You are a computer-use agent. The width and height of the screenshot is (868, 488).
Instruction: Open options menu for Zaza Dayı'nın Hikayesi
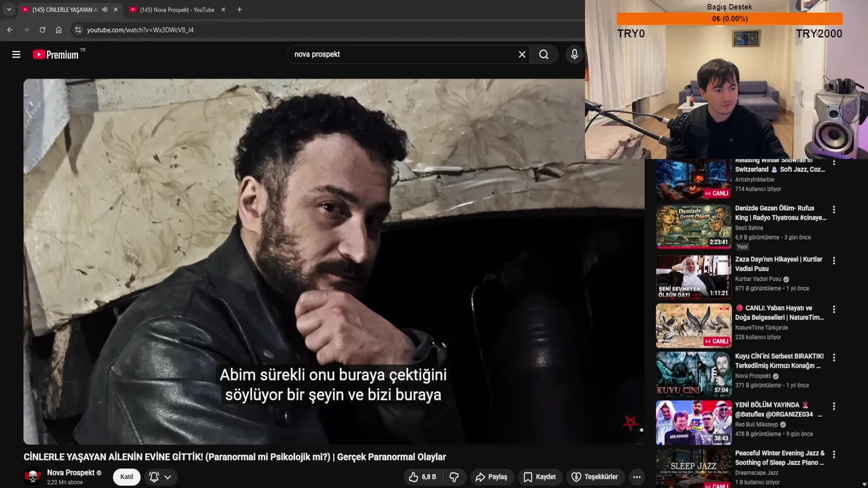coord(834,261)
